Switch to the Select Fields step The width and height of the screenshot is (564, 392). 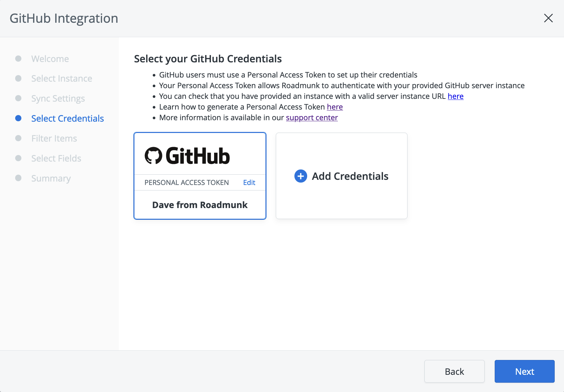click(56, 158)
